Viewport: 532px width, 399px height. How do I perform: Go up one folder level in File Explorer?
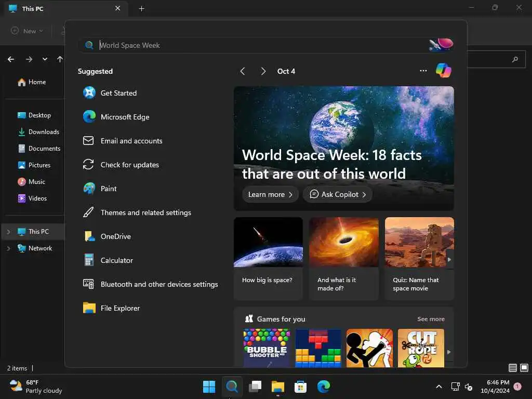[x=60, y=59]
